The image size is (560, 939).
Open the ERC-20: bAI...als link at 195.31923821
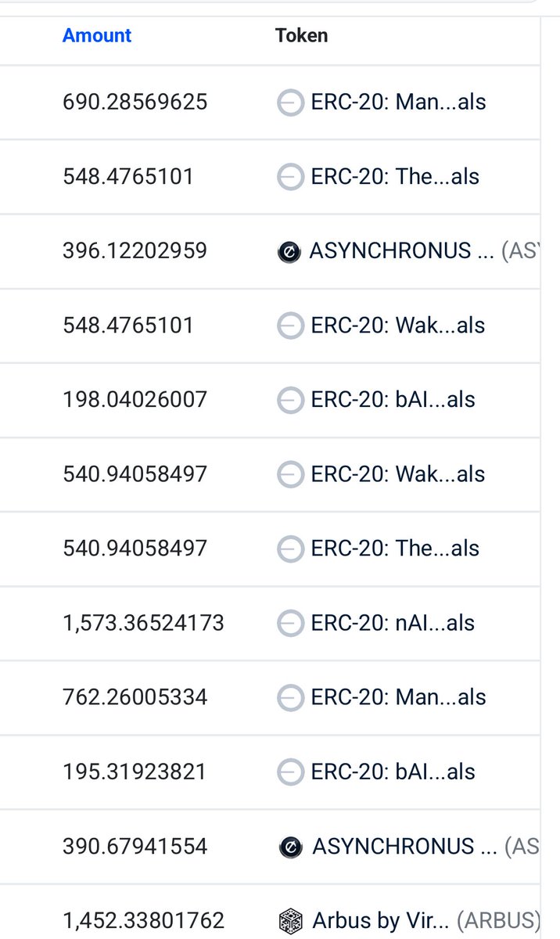coord(393,772)
